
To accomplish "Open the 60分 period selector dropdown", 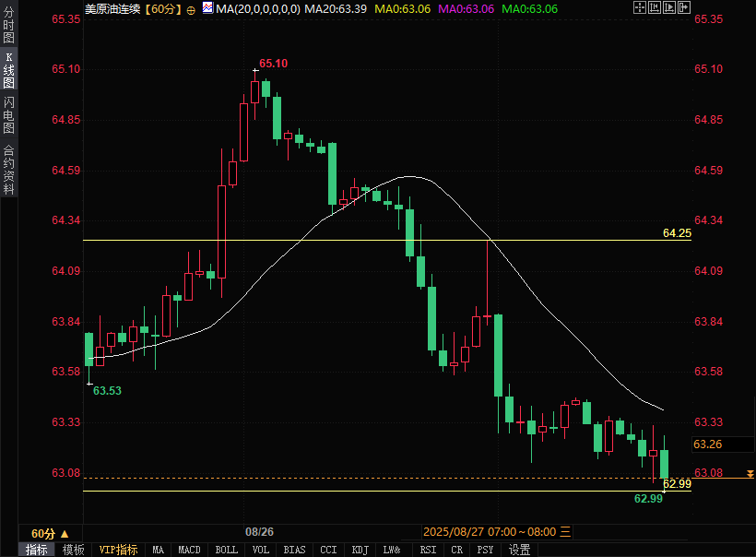I will point(50,534).
